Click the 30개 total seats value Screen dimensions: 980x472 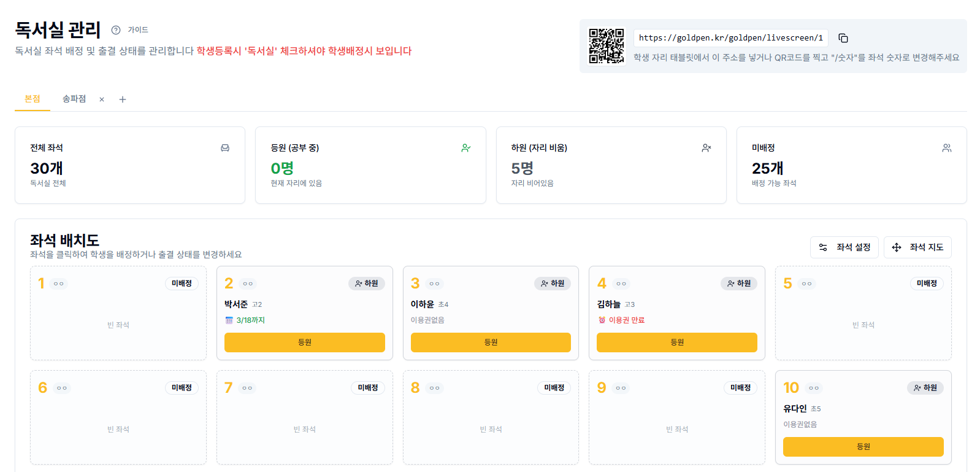(x=47, y=168)
